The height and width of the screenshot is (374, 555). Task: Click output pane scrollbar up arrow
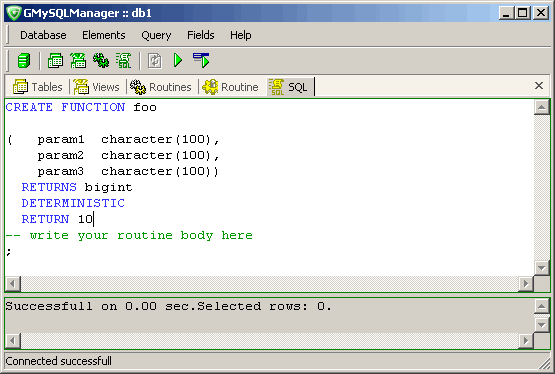pos(542,306)
